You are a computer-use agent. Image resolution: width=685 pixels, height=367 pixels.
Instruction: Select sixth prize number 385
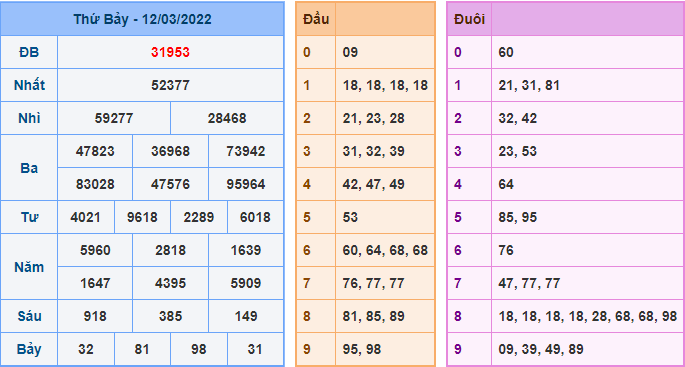tap(170, 316)
